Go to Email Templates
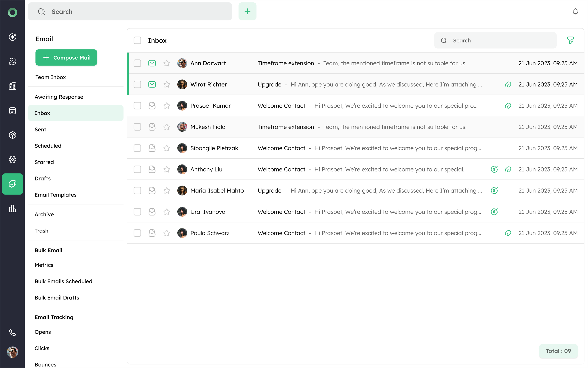The width and height of the screenshot is (588, 368). tap(55, 195)
